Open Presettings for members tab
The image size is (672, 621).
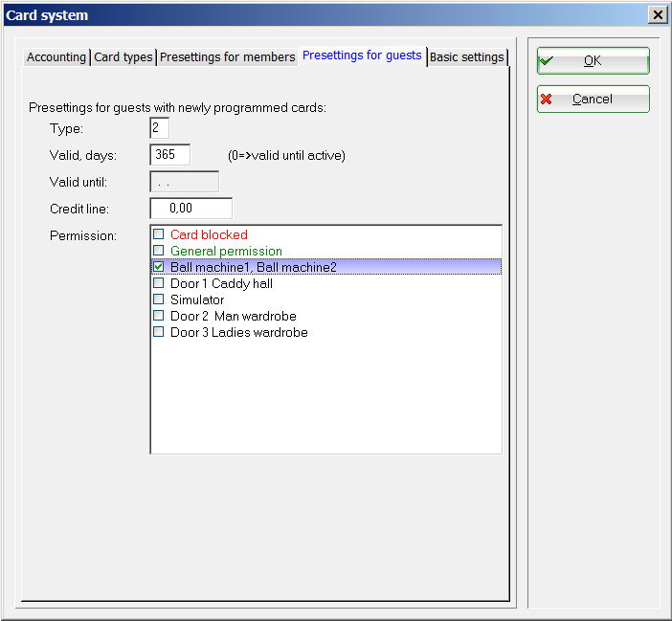coord(227,57)
